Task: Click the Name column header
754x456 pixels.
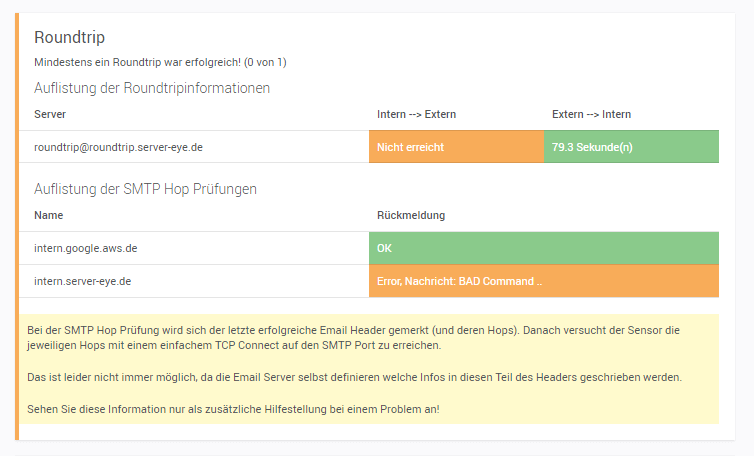Action: click(x=48, y=215)
